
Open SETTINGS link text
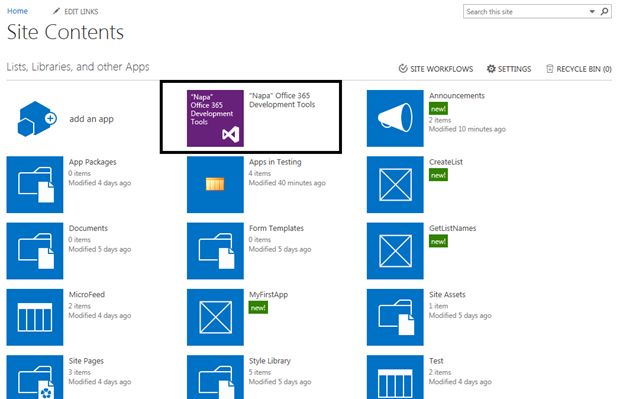coord(515,69)
